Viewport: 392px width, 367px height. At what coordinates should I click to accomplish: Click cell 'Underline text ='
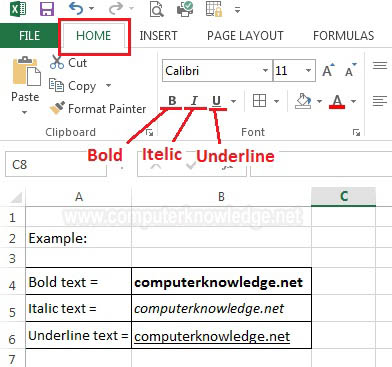coord(79,335)
